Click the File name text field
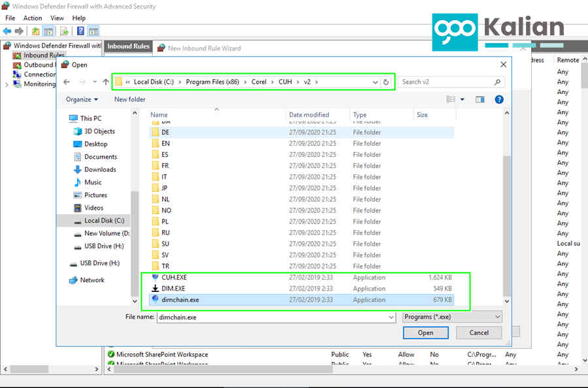Image resolution: width=588 pixels, height=388 pixels. [273, 317]
